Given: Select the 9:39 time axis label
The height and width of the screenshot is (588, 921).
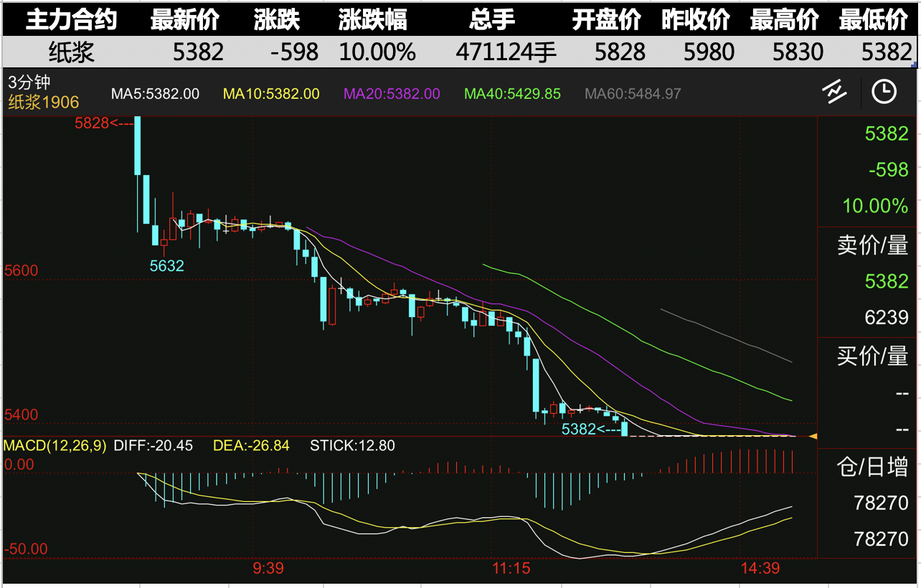Looking at the screenshot, I should pyautogui.click(x=269, y=569).
